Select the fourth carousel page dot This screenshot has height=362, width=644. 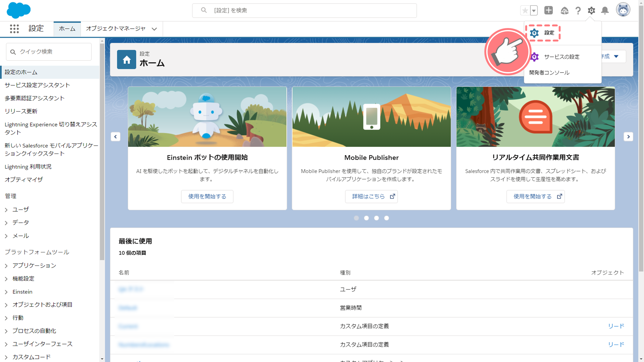coord(386,218)
